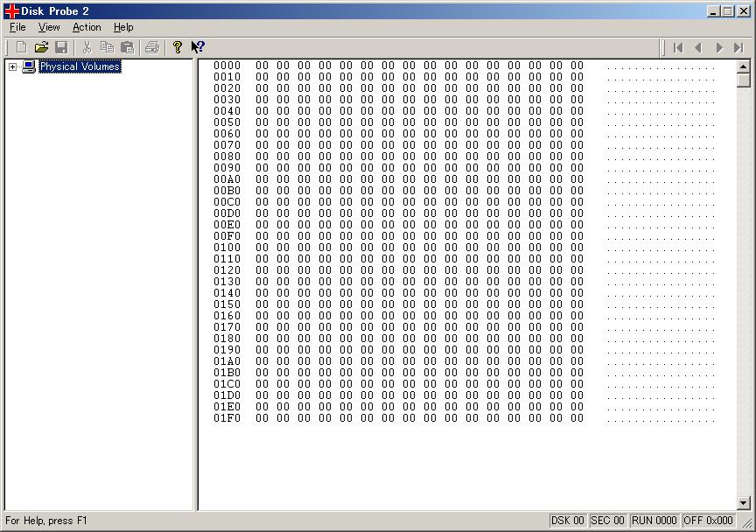
Task: Go to next sector arrow icon
Action: 719,48
